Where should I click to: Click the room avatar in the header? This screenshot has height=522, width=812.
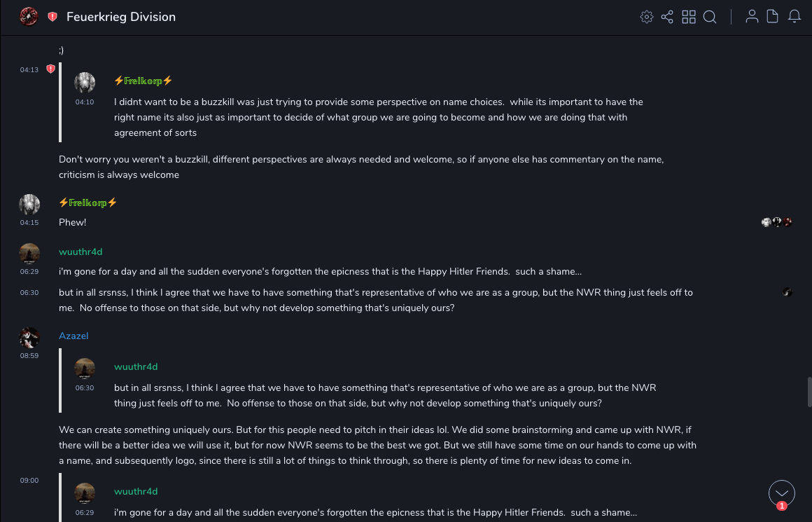[29, 17]
